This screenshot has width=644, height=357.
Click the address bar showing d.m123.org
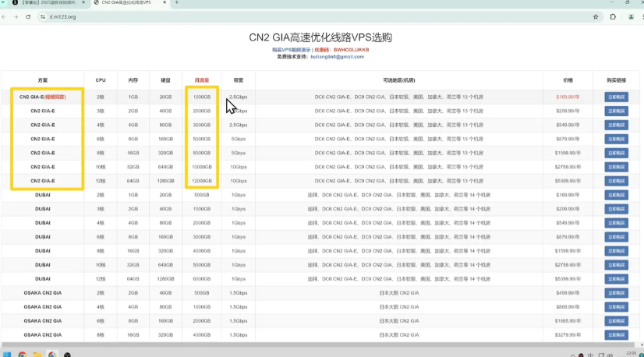click(317, 17)
